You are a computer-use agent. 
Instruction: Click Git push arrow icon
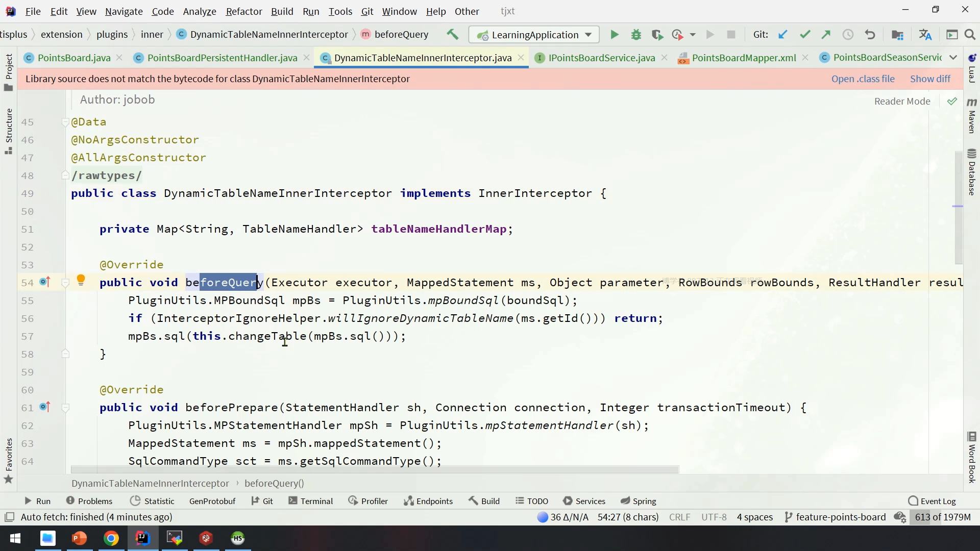coord(826,35)
